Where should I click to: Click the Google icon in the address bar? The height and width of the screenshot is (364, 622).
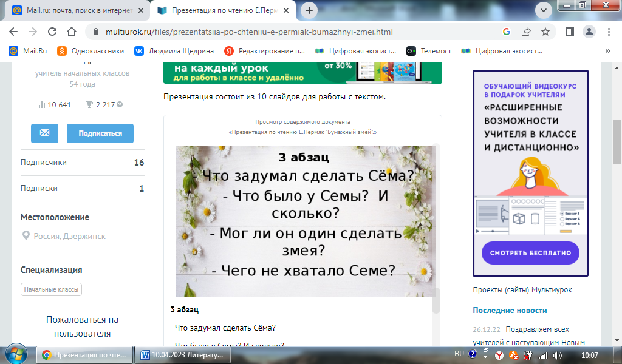(x=506, y=32)
